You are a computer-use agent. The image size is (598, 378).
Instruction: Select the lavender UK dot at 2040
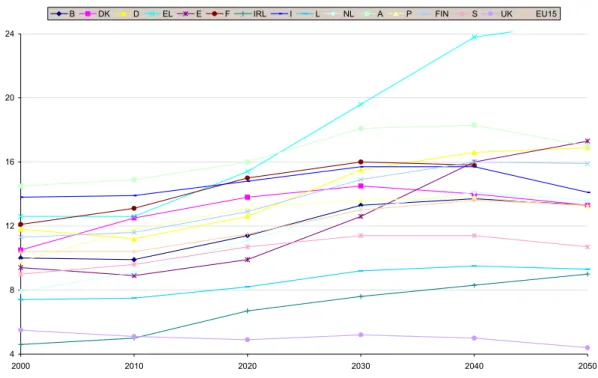(x=474, y=338)
